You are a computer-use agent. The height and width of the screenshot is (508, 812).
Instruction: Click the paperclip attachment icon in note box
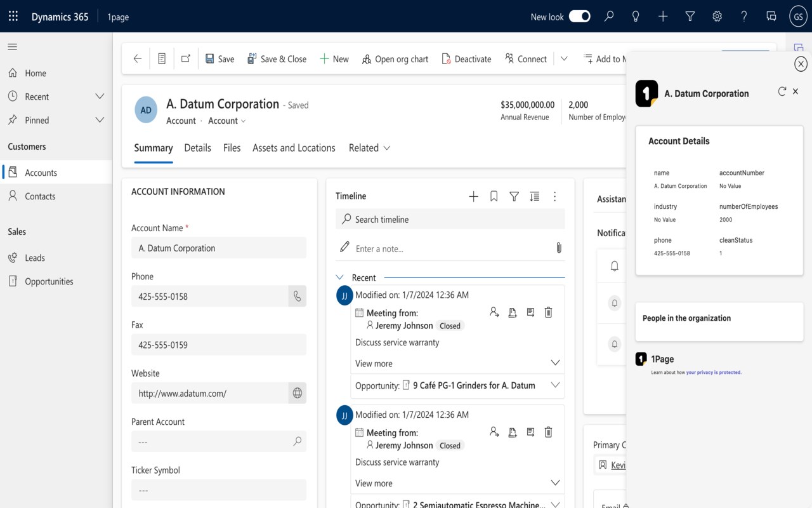[x=558, y=248]
